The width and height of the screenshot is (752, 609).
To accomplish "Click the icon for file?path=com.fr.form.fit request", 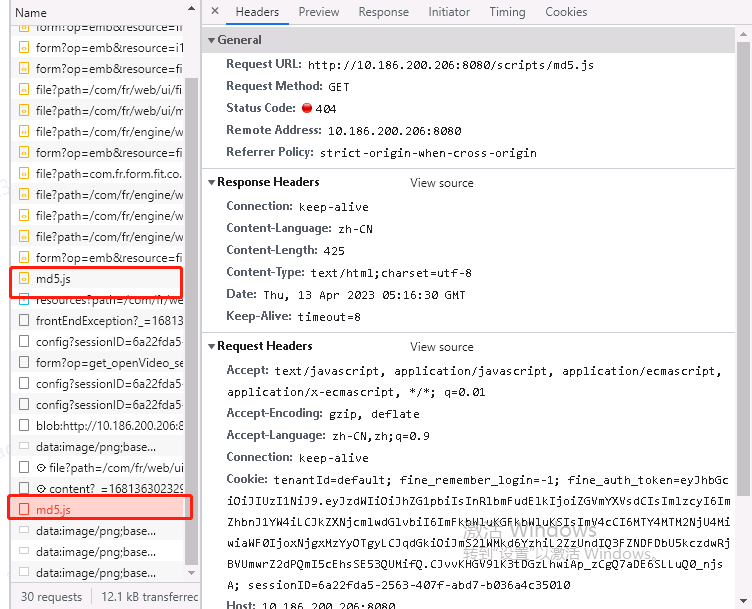I will tap(25, 174).
